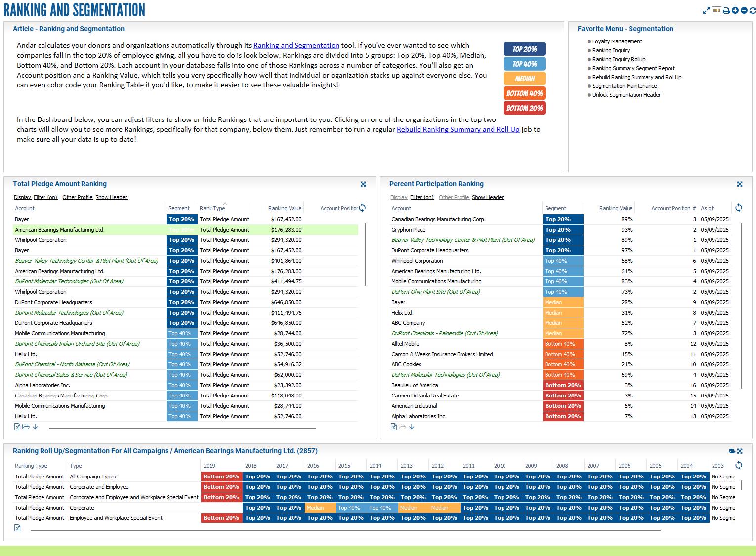
Task: Select DuPont Chemicals Indian Orchard Site row
Action: (x=185, y=344)
